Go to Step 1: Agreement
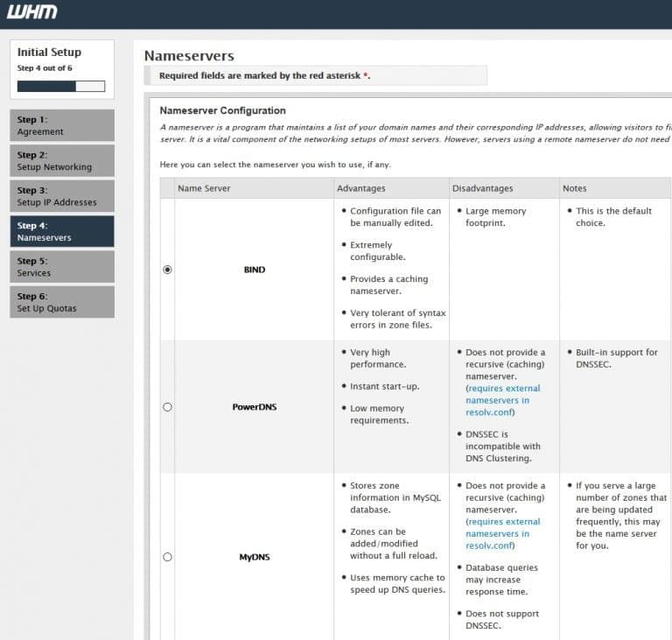The width and height of the screenshot is (672, 640). pyautogui.click(x=62, y=125)
